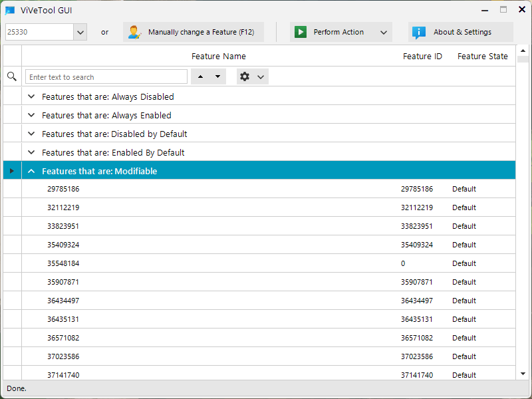Select feature name 35907871
The height and width of the screenshot is (399, 532).
tap(63, 282)
